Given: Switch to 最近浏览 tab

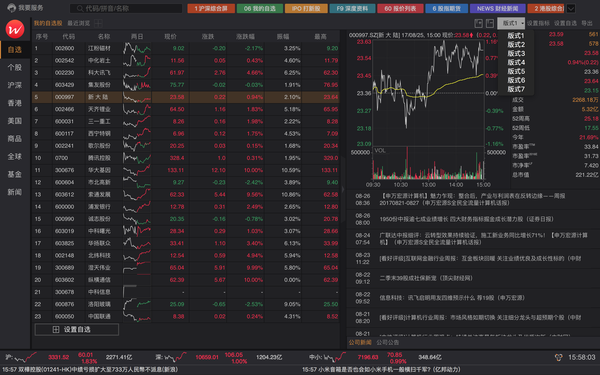Looking at the screenshot, I should [78, 23].
